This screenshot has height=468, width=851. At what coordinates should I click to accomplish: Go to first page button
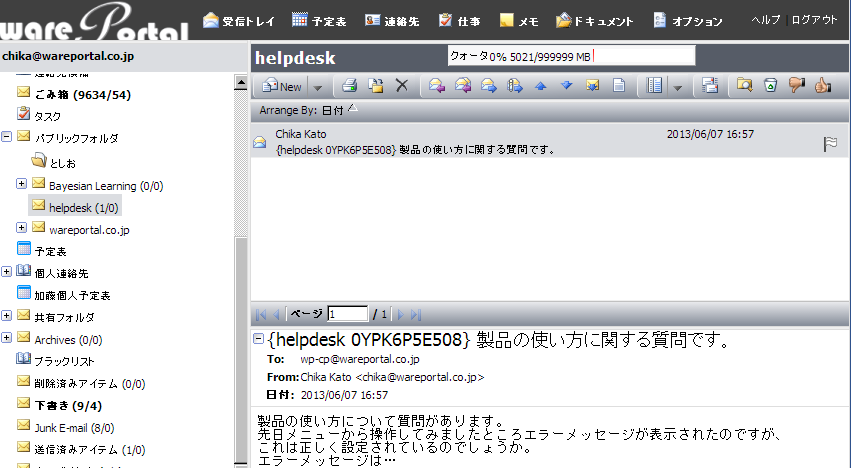point(261,314)
